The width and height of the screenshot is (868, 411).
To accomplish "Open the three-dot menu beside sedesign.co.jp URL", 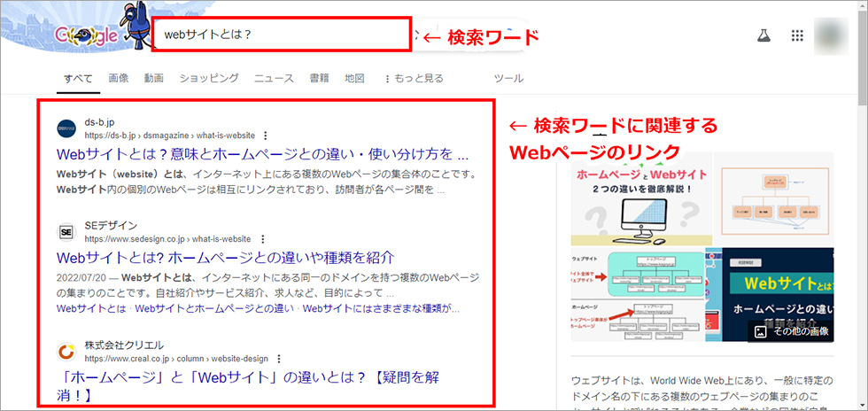I will pos(262,239).
